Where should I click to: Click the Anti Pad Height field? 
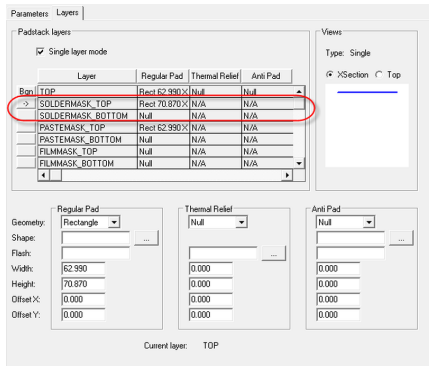coord(338,284)
